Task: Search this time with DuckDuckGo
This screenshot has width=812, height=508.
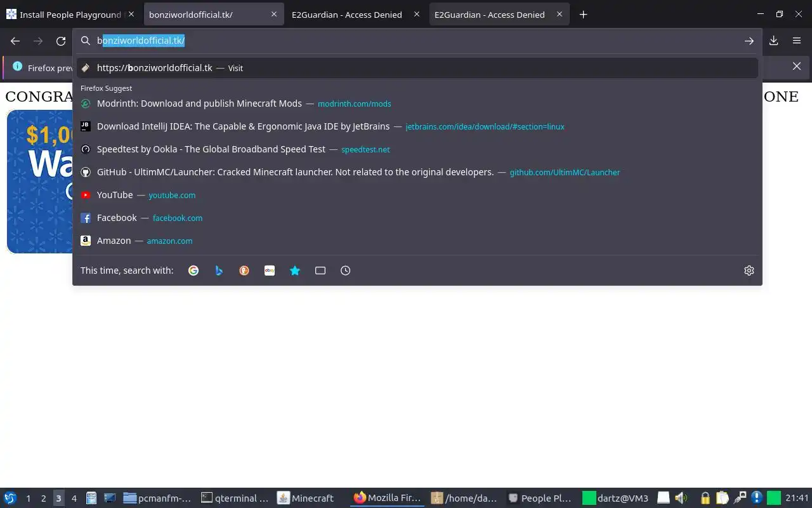Action: (244, 271)
